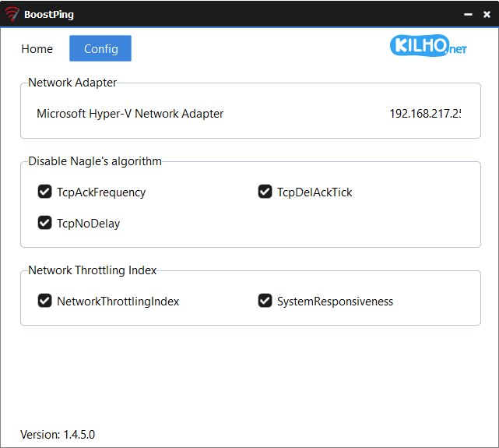This screenshot has height=448, width=499.
Task: Open the KILHO.net logo link
Action: (428, 46)
